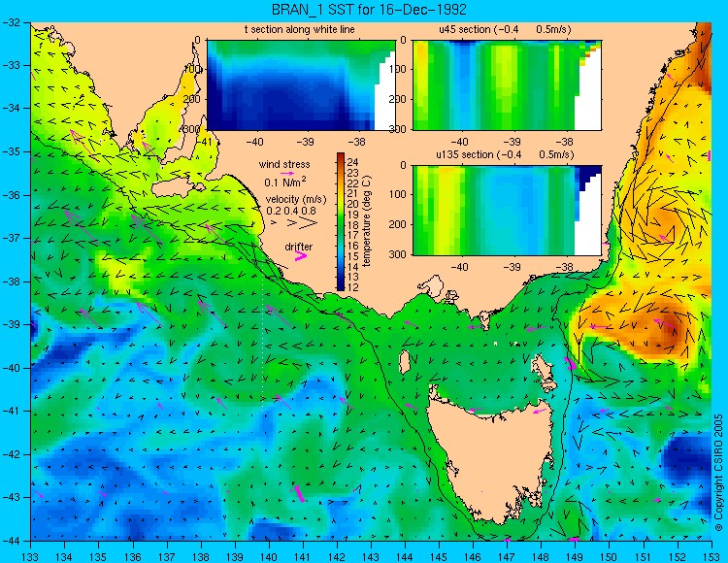728x563 pixels.
Task: Click the largest velocity arrowhead in the legend
Action: (x=308, y=223)
